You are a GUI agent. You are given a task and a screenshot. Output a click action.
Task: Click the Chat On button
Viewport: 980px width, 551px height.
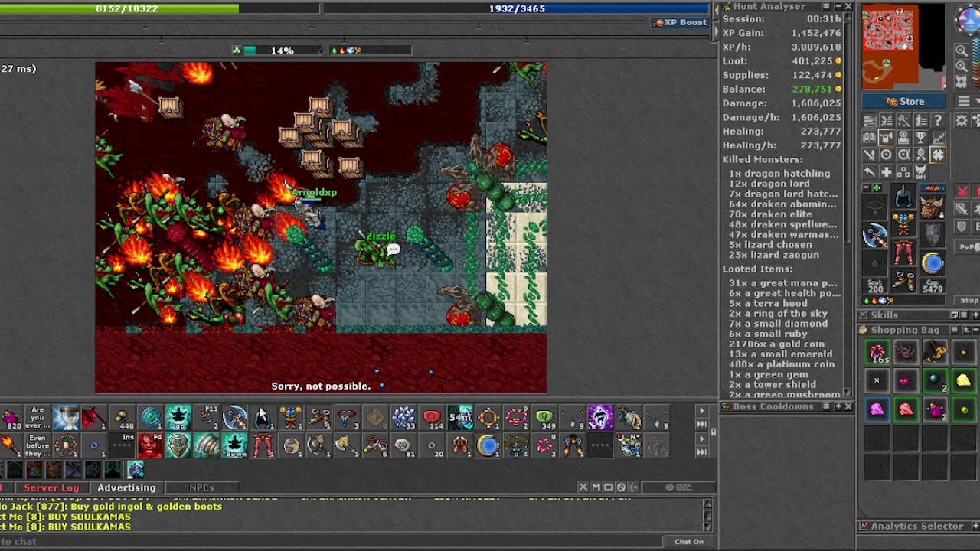(x=689, y=541)
